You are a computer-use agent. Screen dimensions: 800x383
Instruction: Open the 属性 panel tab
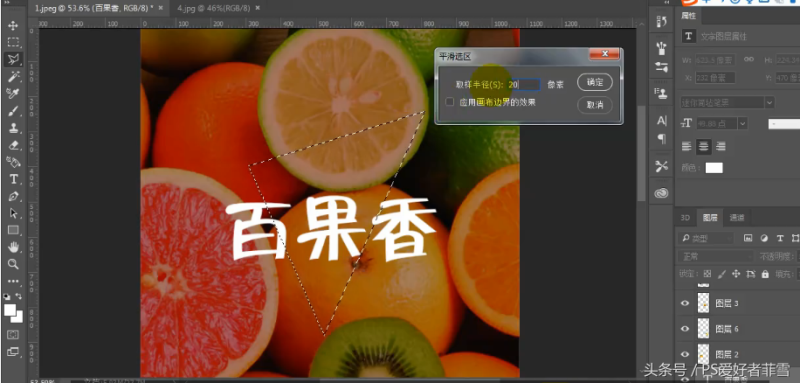click(x=688, y=16)
